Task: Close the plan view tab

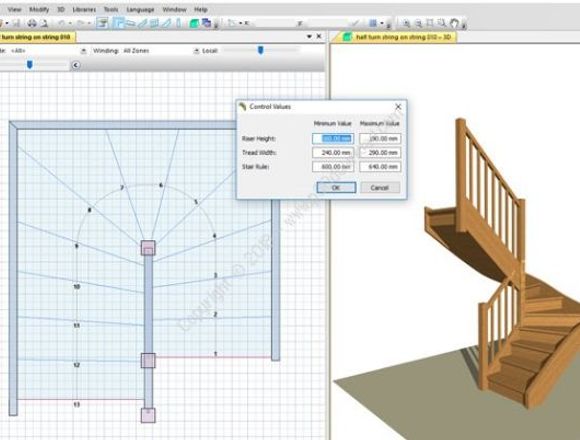Action: 319,37
